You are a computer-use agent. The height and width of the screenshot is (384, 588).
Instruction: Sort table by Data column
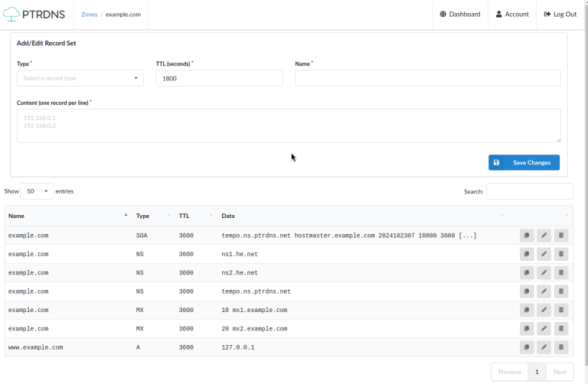[x=362, y=216]
